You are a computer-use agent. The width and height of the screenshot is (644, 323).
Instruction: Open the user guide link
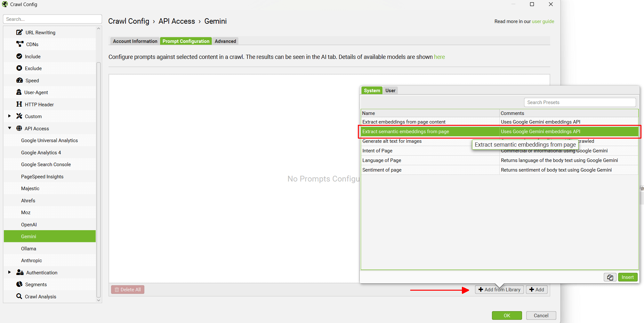[543, 21]
